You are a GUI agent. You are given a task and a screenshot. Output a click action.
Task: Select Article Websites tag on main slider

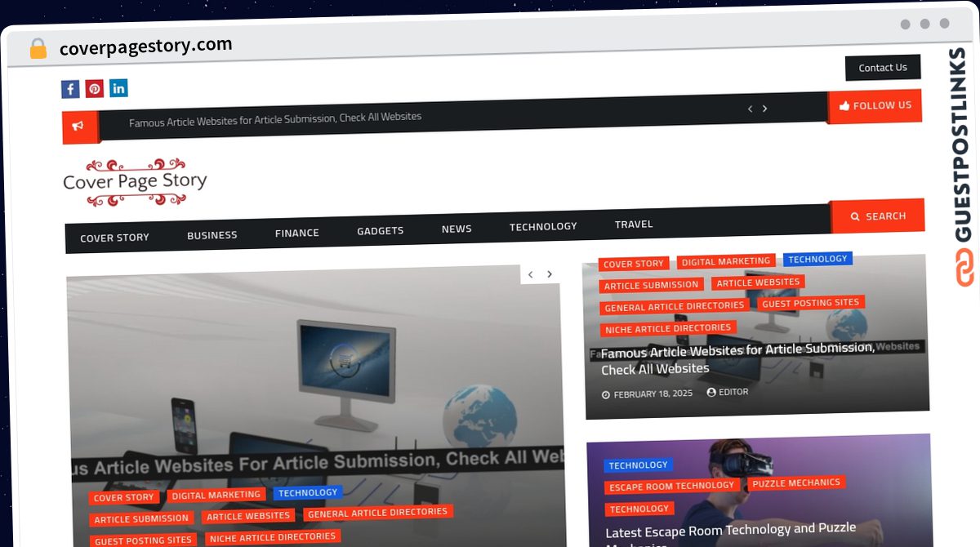[248, 516]
